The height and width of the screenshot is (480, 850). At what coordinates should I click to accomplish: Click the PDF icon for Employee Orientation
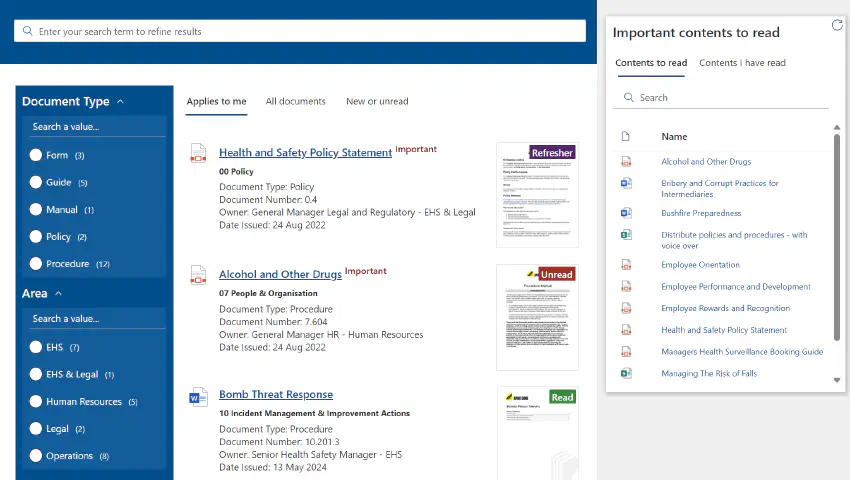point(626,265)
